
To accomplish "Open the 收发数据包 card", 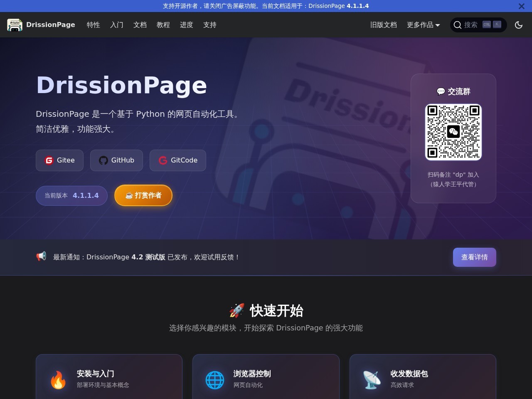I will pos(423,377).
